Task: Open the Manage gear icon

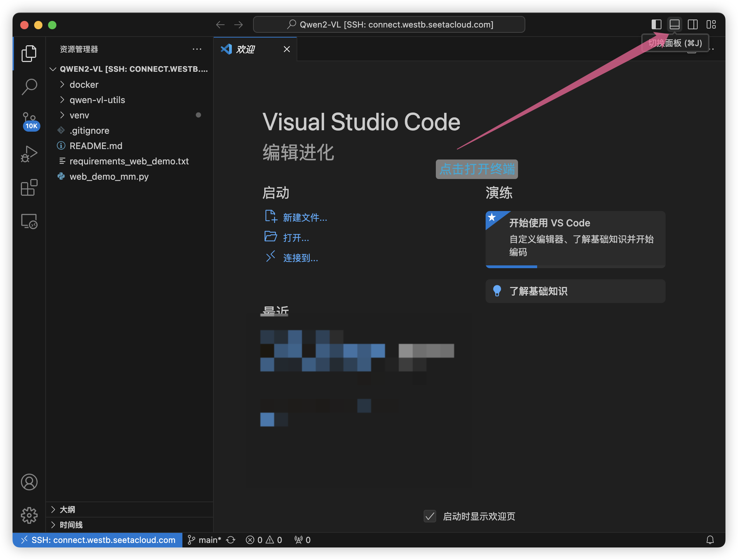Action: [29, 515]
